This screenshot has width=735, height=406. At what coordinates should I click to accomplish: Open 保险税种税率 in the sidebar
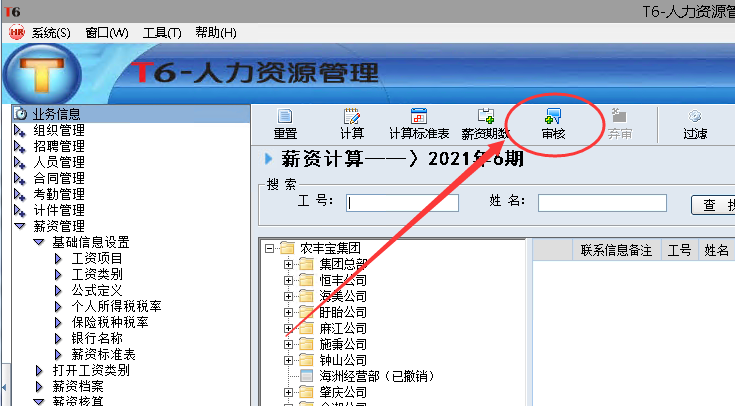[x=110, y=322]
